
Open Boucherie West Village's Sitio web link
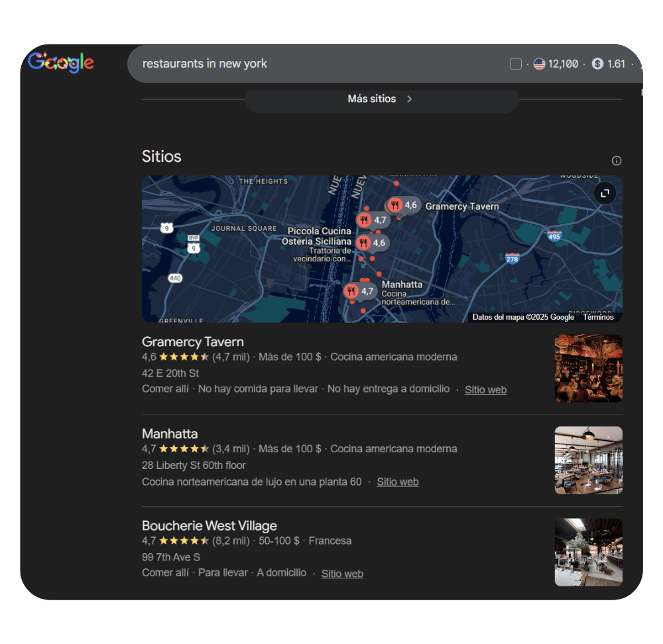(x=342, y=574)
